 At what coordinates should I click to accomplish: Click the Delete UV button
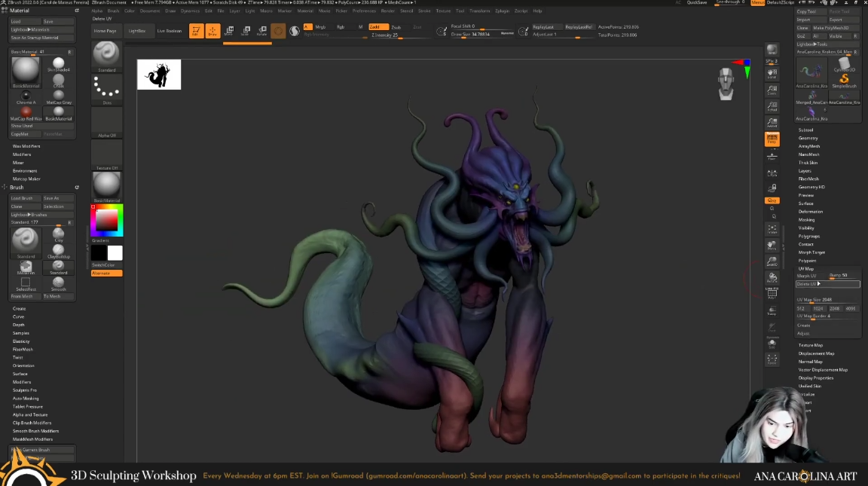[827, 284]
